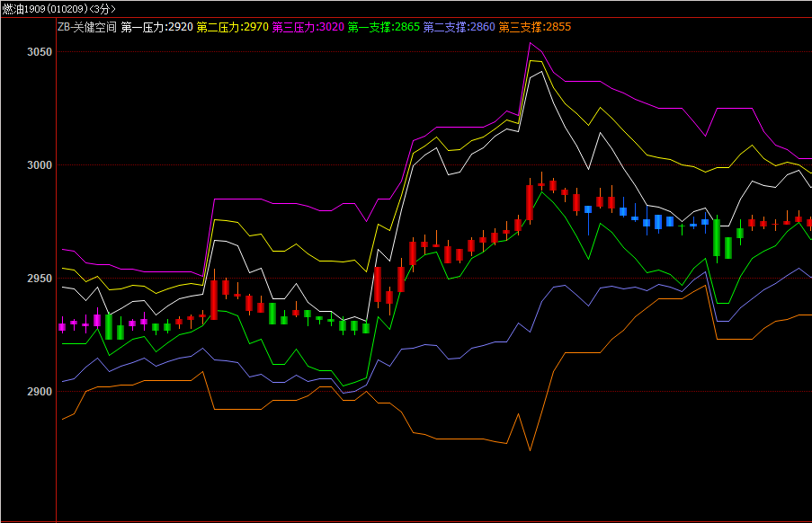The width and height of the screenshot is (812, 523).
Task: Click the chart title 燃油1909(010209)<3分>
Action: [x=58, y=9]
